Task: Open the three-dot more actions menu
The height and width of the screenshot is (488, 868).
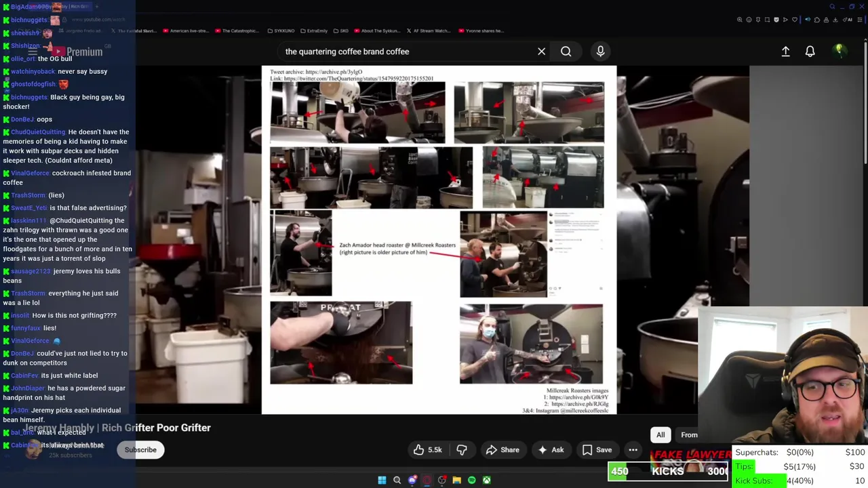Action: coord(633,450)
